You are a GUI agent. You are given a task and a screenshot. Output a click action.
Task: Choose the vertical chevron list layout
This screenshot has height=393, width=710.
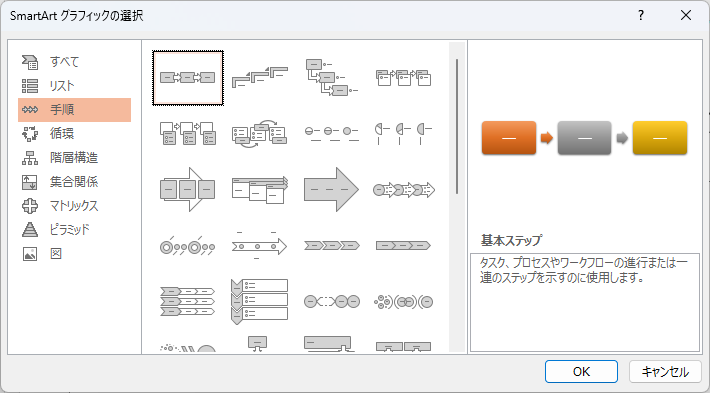pyautogui.click(x=259, y=301)
